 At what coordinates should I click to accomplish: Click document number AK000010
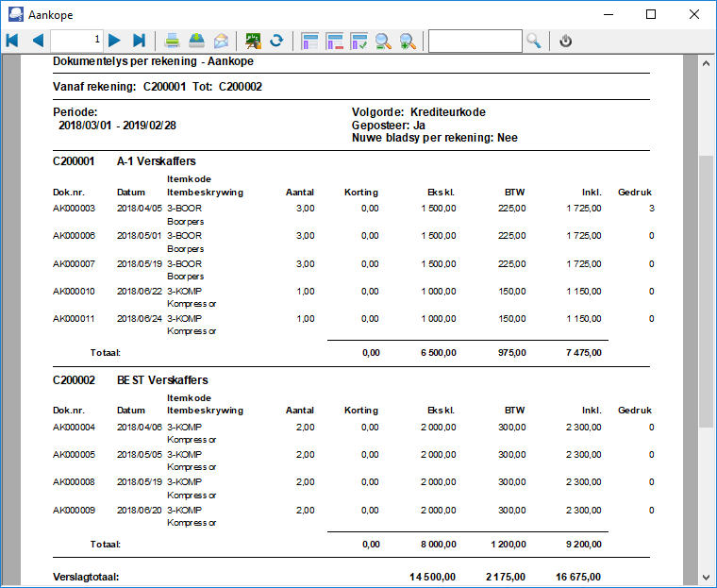click(75, 292)
